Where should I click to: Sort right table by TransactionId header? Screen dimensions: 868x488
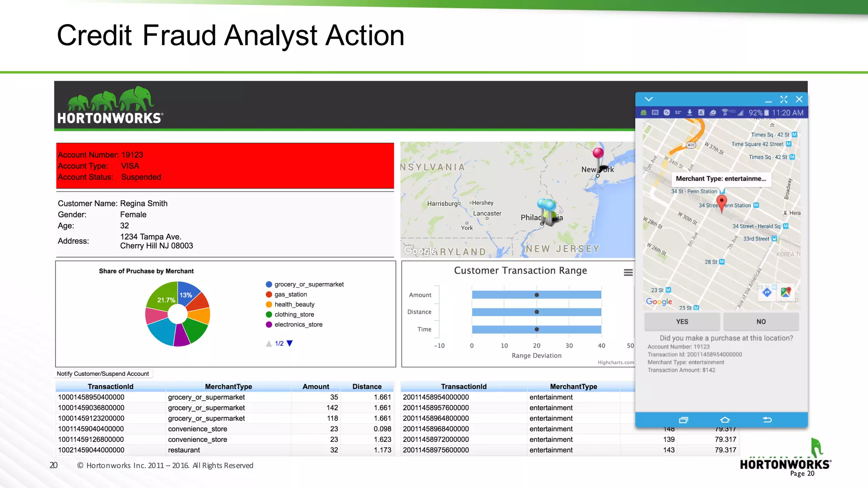[464, 386]
